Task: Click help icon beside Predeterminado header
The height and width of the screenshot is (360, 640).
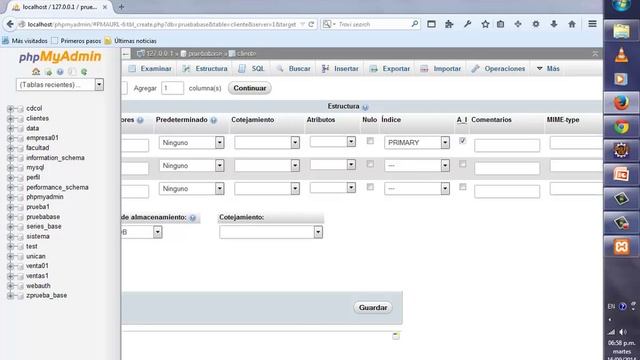Action: tap(213, 120)
